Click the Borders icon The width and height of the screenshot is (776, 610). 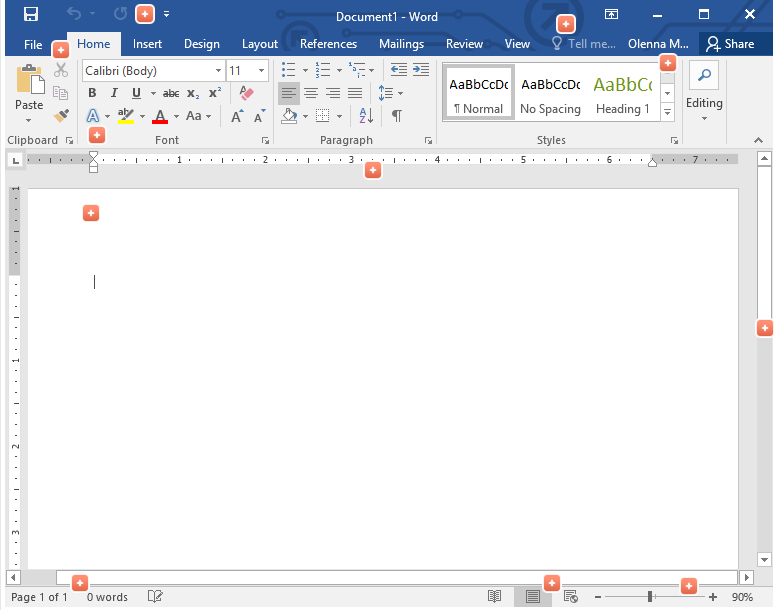click(x=323, y=116)
